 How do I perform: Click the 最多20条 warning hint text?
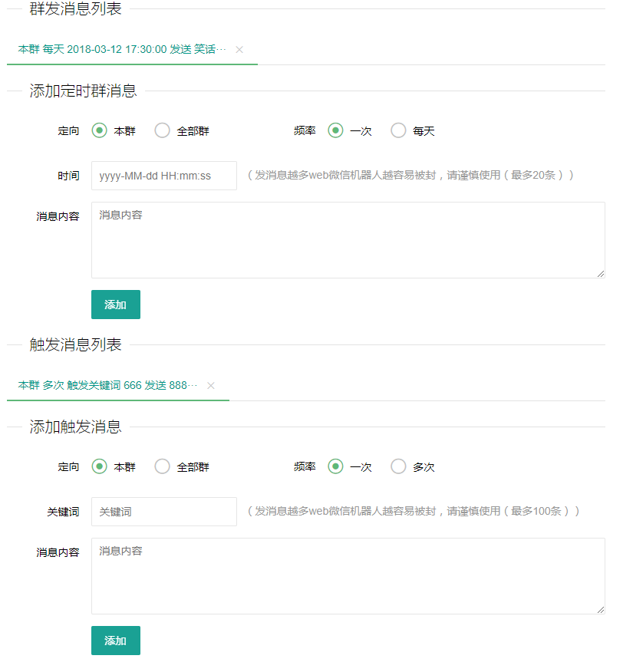[410, 175]
